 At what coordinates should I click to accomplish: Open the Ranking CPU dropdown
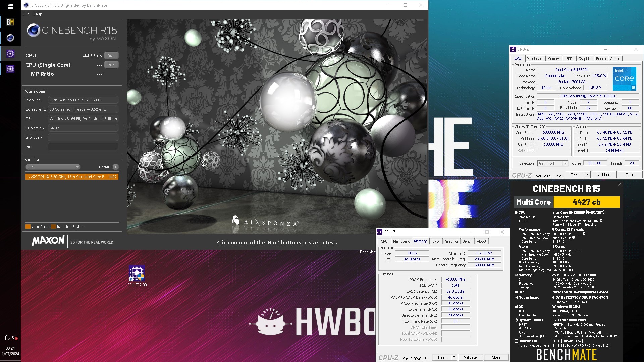point(53,167)
